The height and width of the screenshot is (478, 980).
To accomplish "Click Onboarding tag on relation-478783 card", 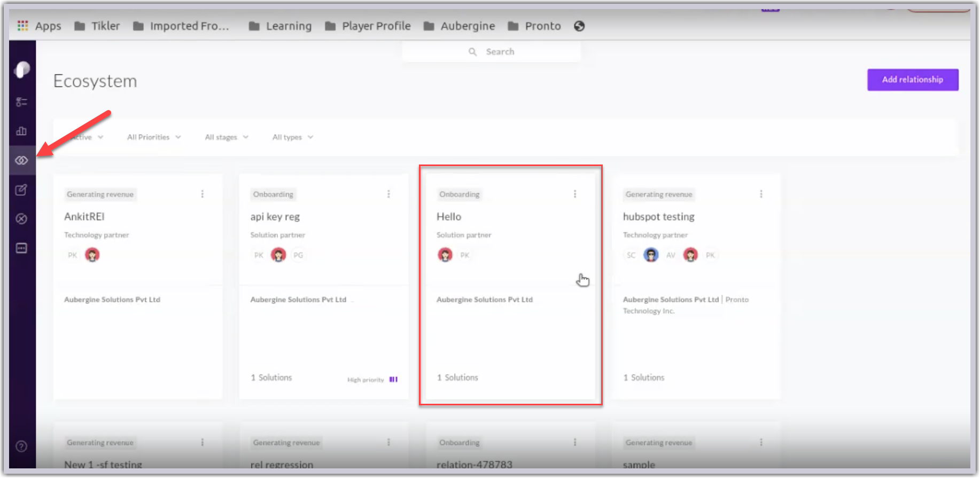I will pyautogui.click(x=460, y=443).
